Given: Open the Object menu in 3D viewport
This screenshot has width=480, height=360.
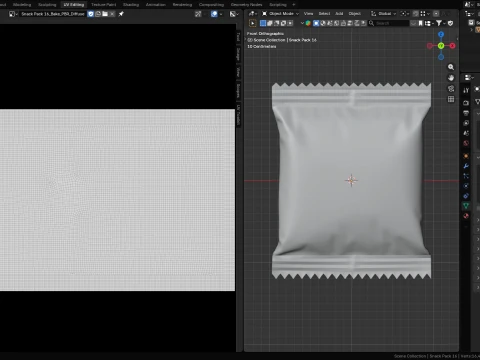Looking at the screenshot, I should tap(355, 14).
